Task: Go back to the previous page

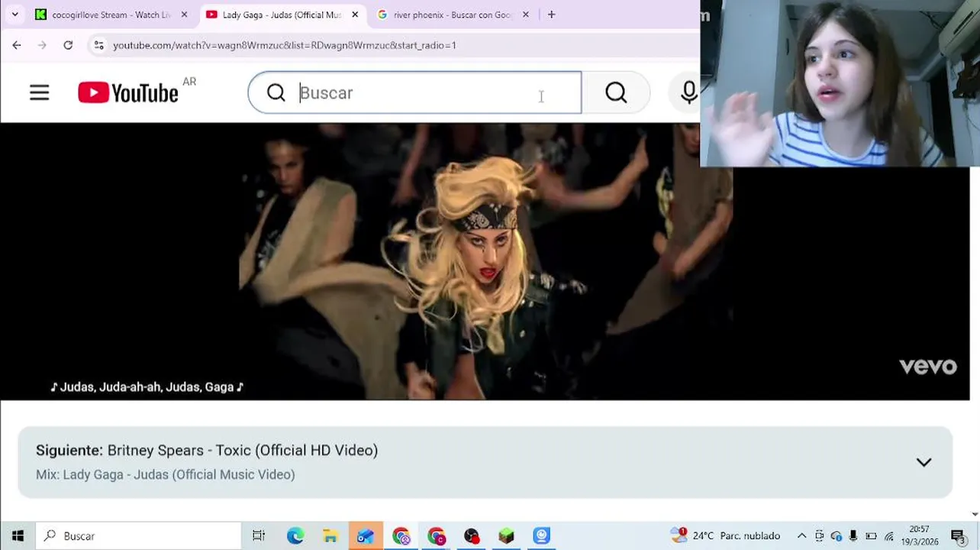Action: 17,45
